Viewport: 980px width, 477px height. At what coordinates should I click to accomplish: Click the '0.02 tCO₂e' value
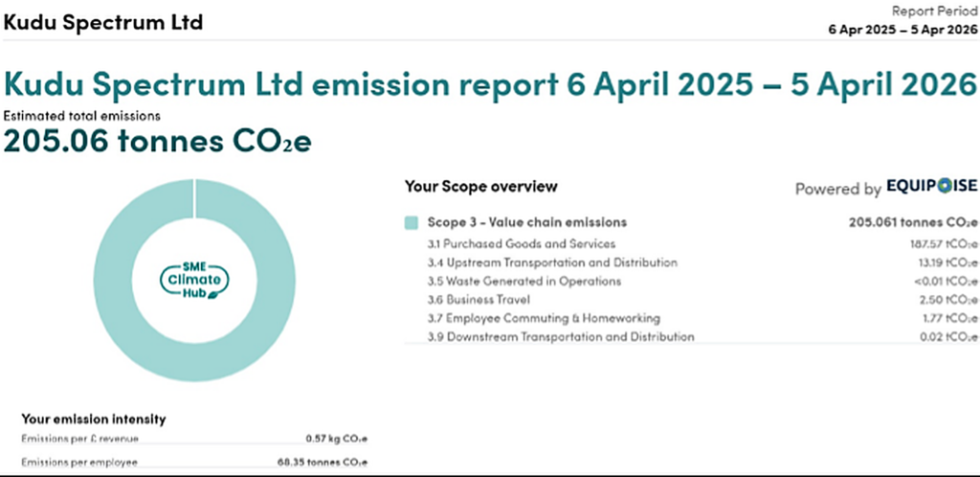tap(947, 337)
